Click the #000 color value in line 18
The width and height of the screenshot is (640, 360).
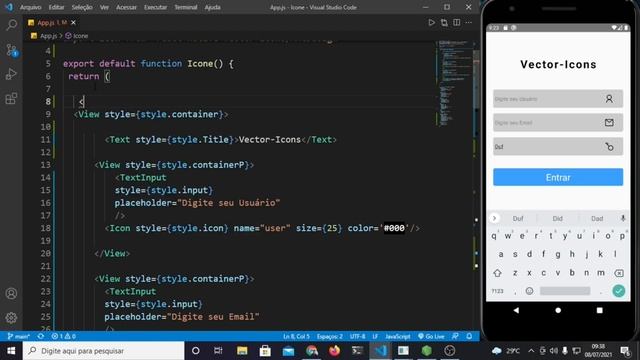pos(394,228)
